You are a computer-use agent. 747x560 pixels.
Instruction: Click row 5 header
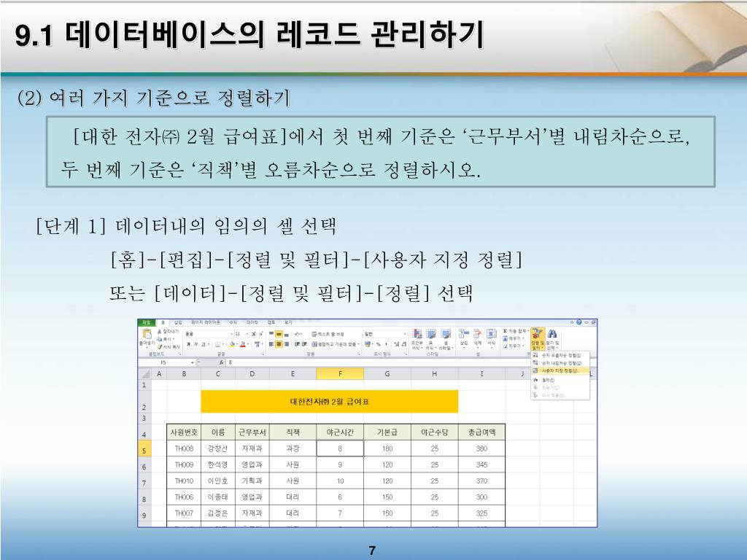coord(144,448)
